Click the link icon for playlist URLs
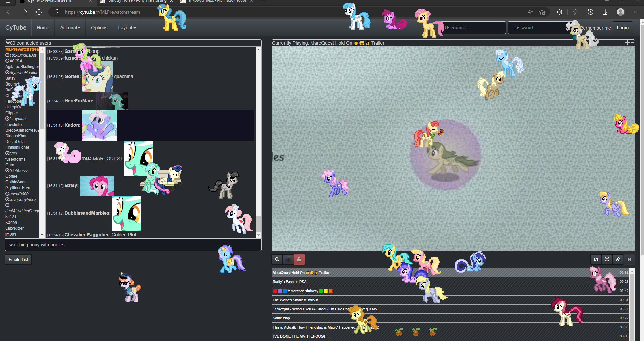 [618, 260]
